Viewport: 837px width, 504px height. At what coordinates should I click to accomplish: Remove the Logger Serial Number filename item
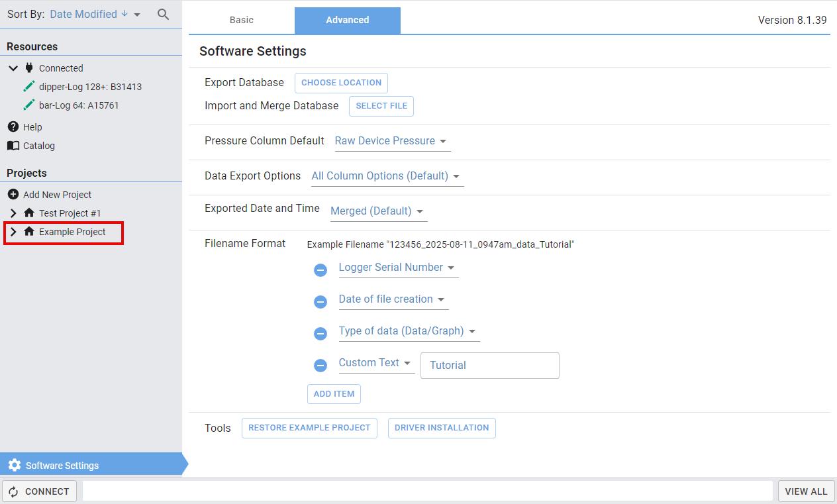(x=320, y=270)
